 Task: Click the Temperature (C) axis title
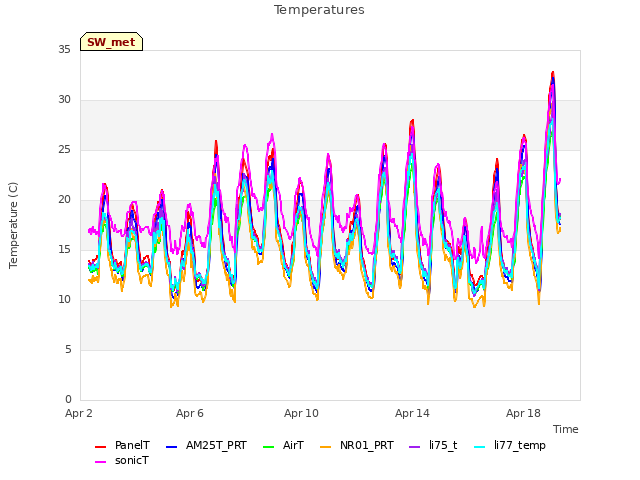click(13, 225)
